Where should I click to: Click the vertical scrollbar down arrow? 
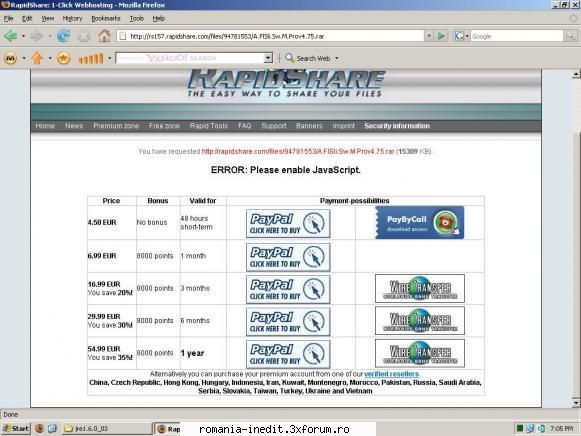coord(575,402)
